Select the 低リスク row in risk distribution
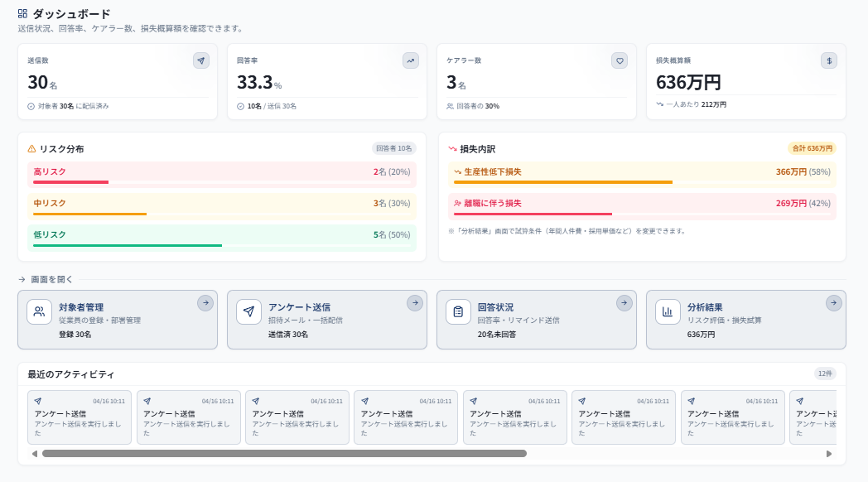 click(221, 237)
